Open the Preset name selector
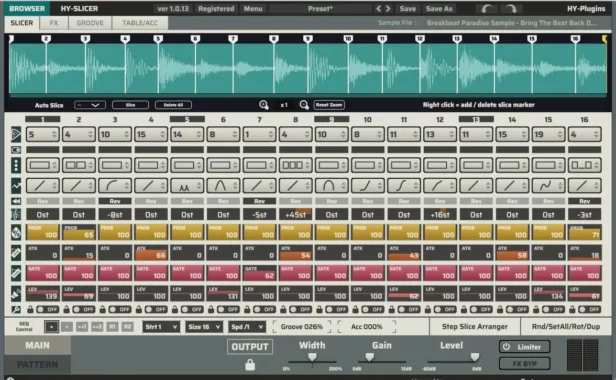This screenshot has height=380, width=616. pyautogui.click(x=320, y=8)
